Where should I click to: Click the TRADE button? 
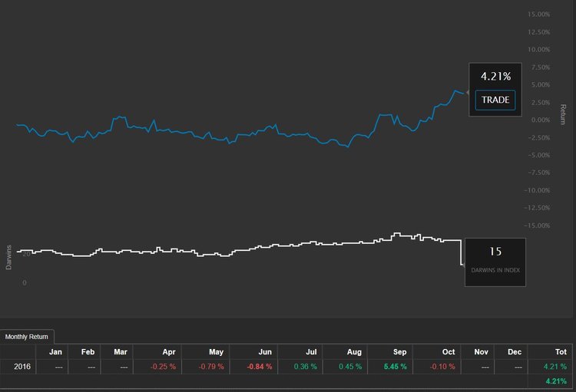(495, 100)
